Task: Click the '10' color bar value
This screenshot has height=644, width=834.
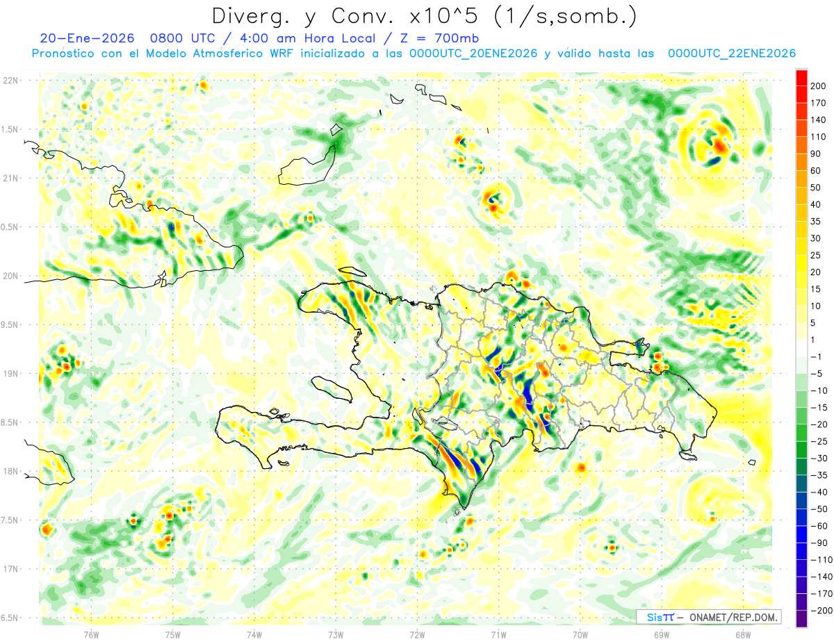Action: pos(816,306)
